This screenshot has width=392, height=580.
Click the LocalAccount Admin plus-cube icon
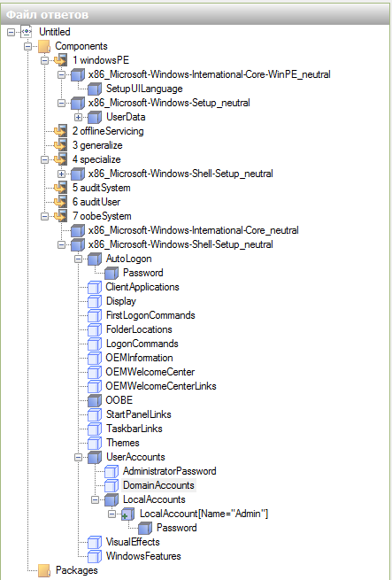tap(128, 514)
